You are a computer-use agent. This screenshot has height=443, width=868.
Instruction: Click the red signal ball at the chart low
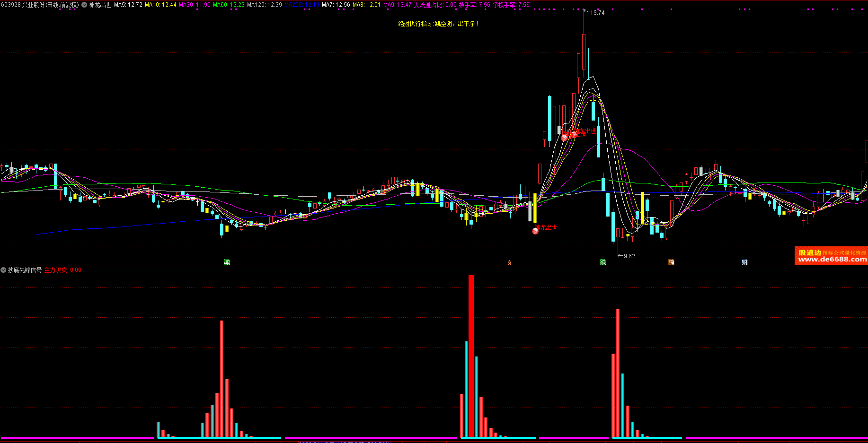(535, 231)
